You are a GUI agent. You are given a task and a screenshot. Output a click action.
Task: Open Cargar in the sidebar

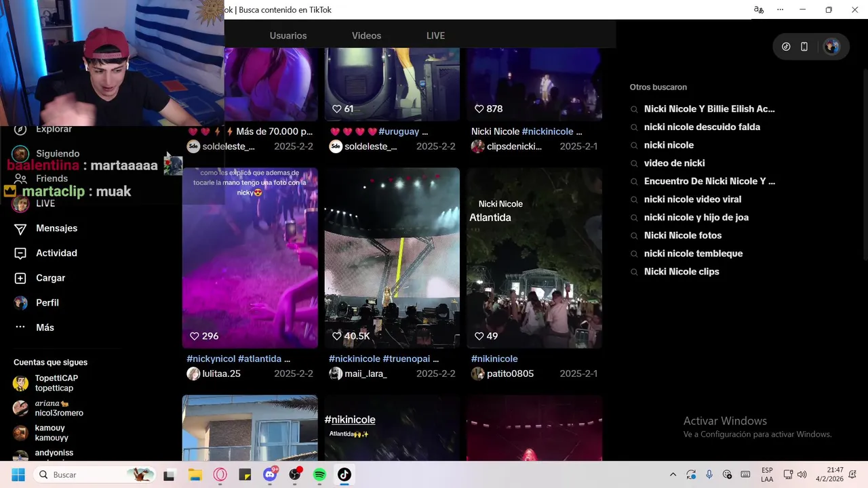point(51,278)
